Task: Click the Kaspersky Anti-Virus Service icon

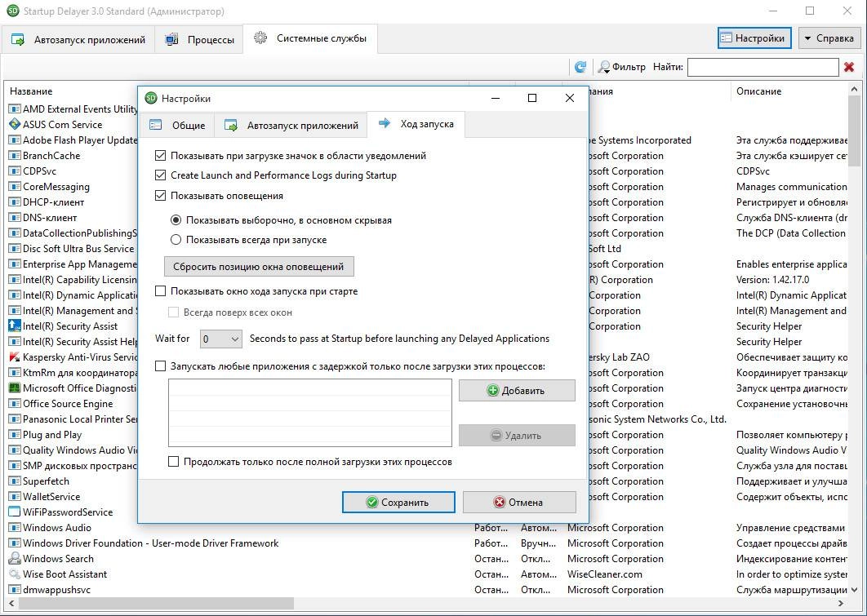Action: click(15, 357)
